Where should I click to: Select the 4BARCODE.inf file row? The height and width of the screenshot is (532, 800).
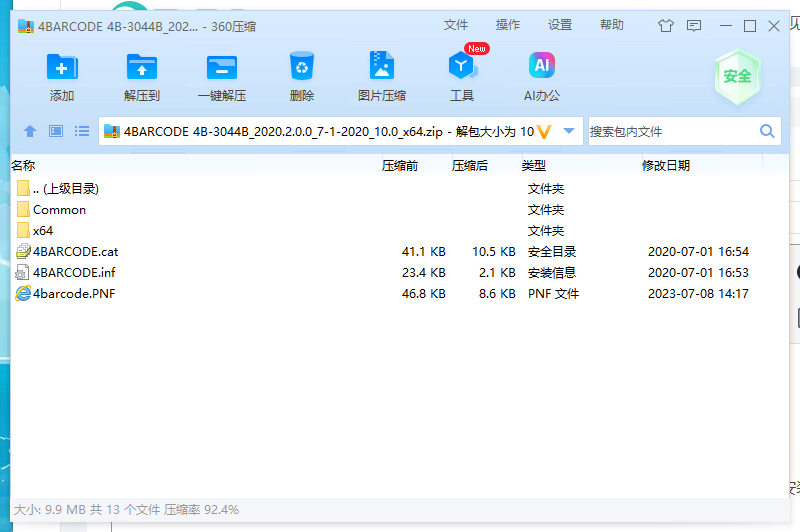(75, 273)
